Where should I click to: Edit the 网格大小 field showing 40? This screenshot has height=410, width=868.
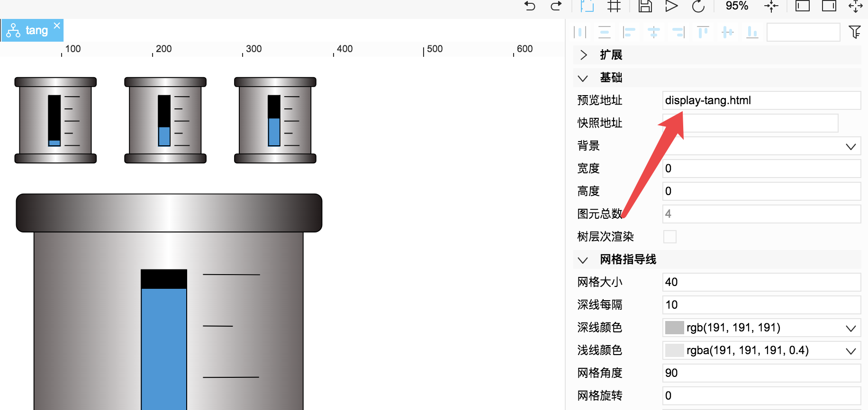[761, 282]
